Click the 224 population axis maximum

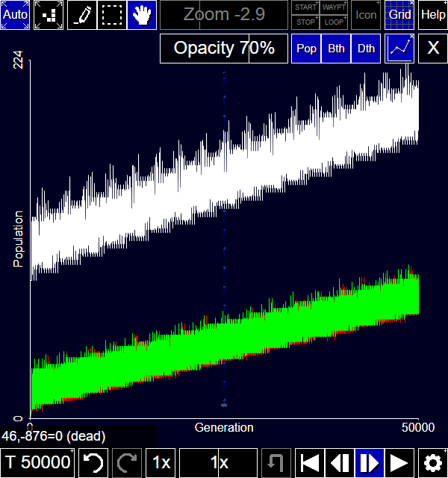[18, 60]
